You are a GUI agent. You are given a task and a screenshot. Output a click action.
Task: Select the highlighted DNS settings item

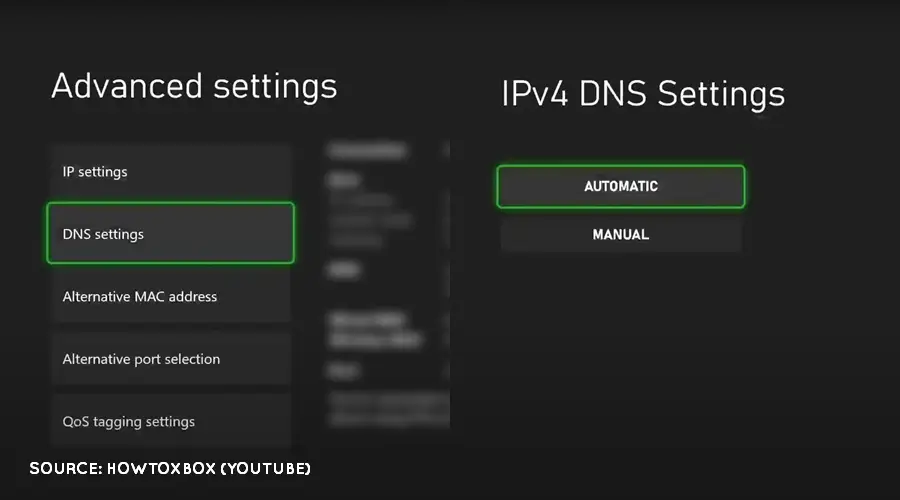[x=170, y=234]
